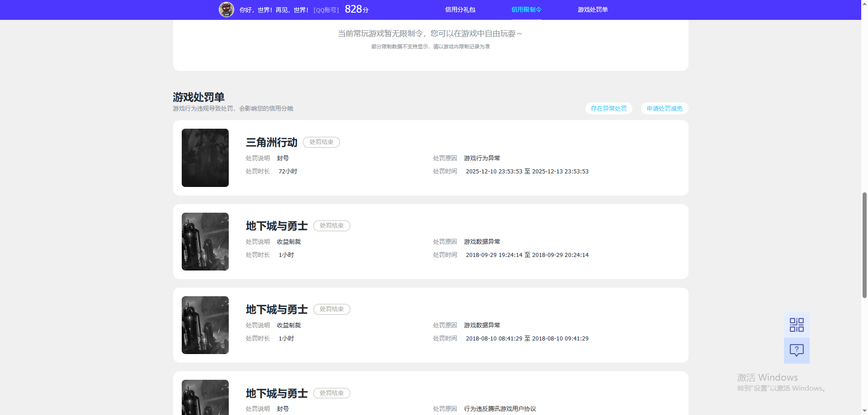Click the 828分 credit score

pyautogui.click(x=357, y=9)
